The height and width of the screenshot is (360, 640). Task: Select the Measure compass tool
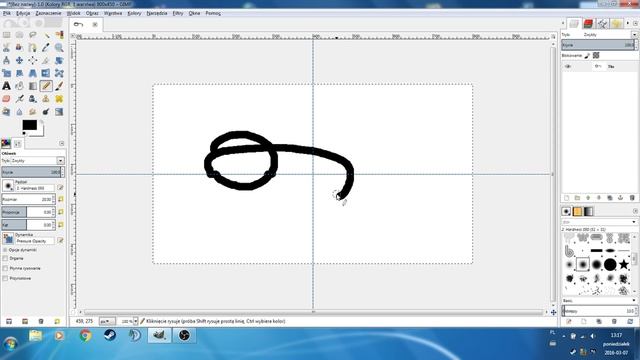(7, 60)
